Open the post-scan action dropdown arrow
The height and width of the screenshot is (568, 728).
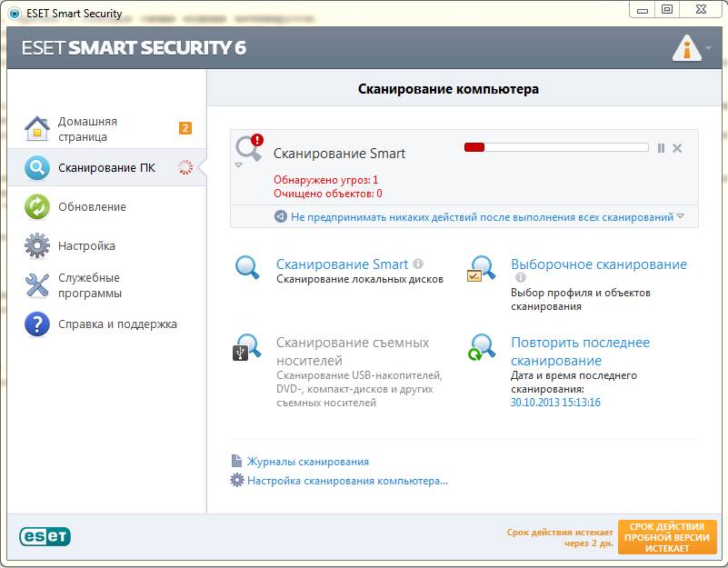[680, 216]
